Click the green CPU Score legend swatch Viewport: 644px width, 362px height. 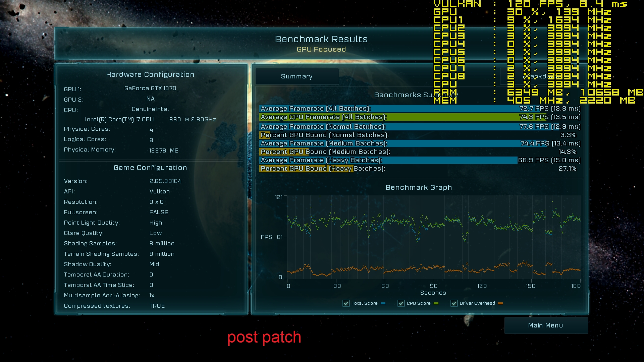point(436,303)
